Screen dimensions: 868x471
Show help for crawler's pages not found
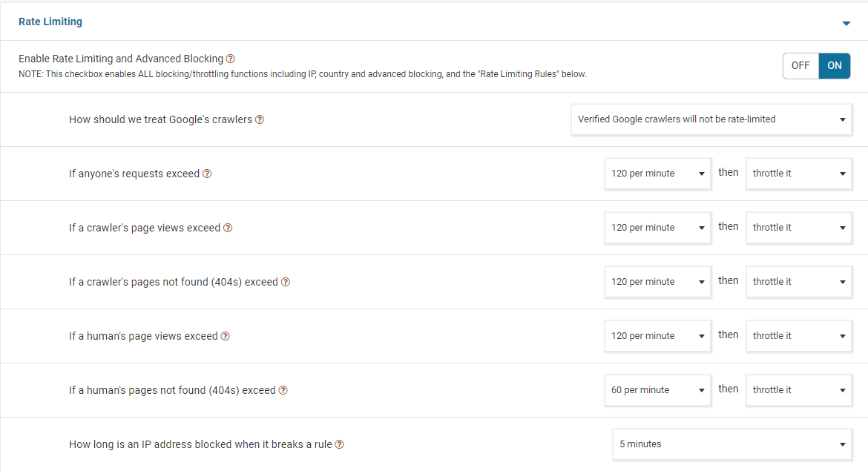coord(286,282)
